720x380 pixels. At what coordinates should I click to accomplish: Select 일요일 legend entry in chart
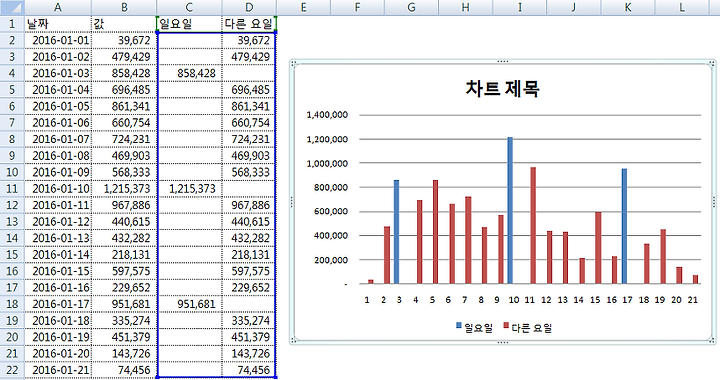click(474, 327)
